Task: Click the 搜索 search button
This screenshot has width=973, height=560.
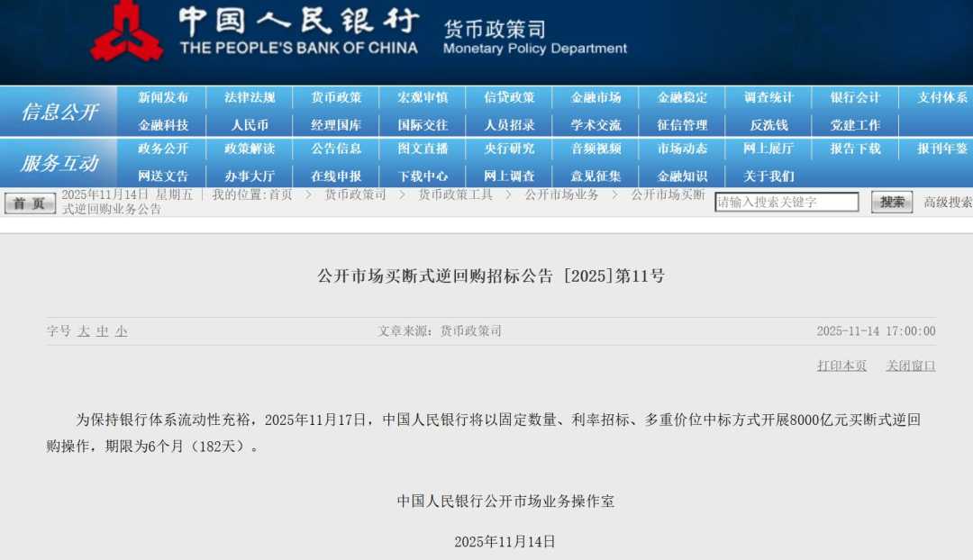Action: pos(892,203)
